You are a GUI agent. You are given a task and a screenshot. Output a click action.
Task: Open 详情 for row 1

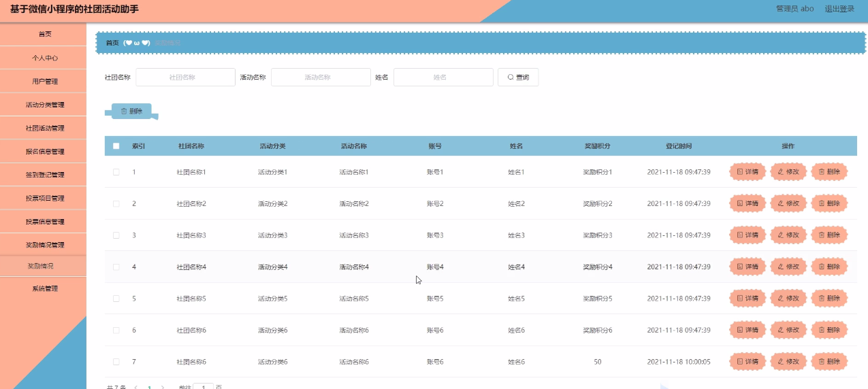(x=748, y=172)
